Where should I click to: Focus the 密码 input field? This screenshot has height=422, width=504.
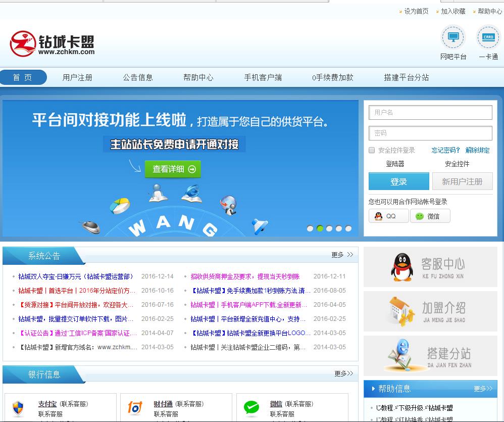click(430, 133)
